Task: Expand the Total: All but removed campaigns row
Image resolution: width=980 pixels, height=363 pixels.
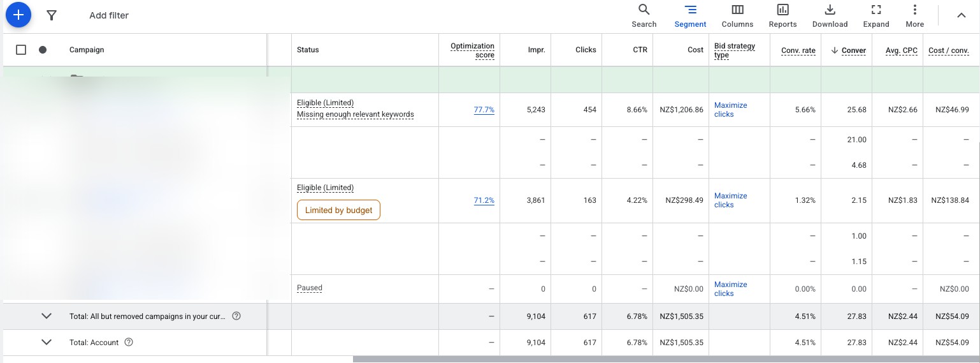Action: 46,316
